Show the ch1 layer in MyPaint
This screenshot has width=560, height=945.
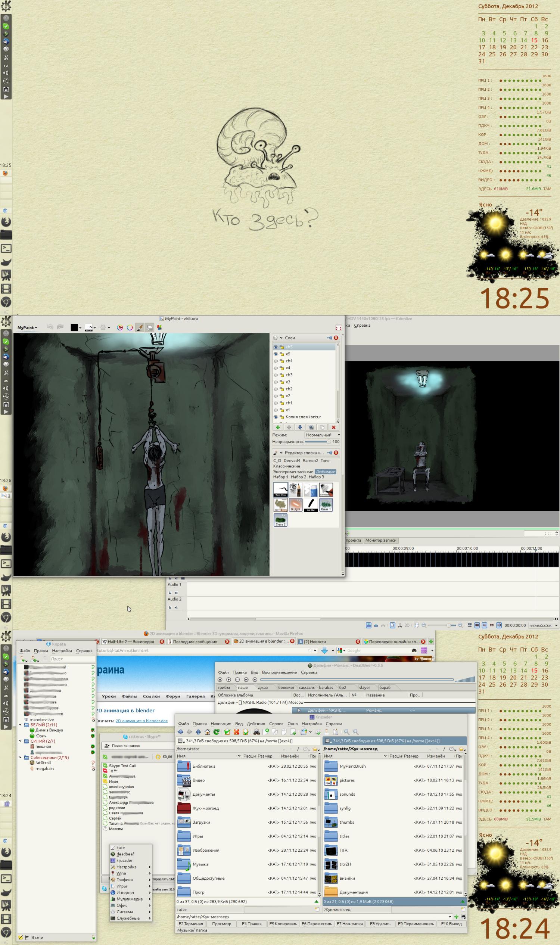click(x=276, y=403)
